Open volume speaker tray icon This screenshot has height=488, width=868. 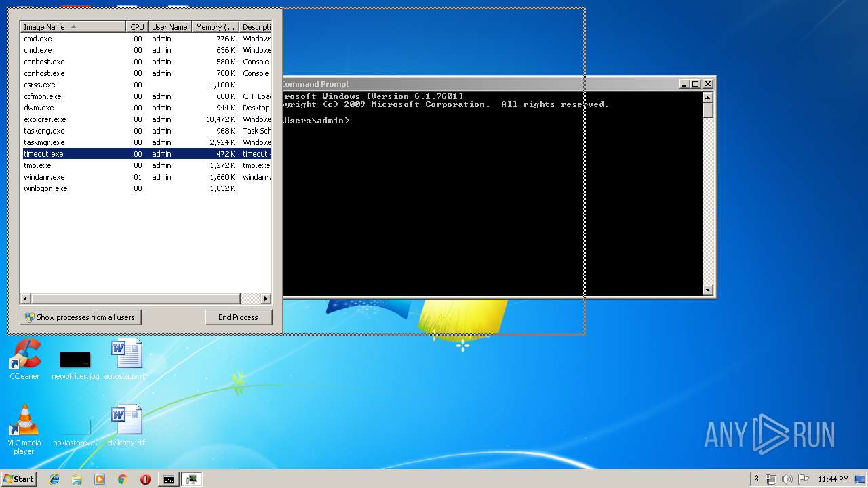(x=787, y=479)
